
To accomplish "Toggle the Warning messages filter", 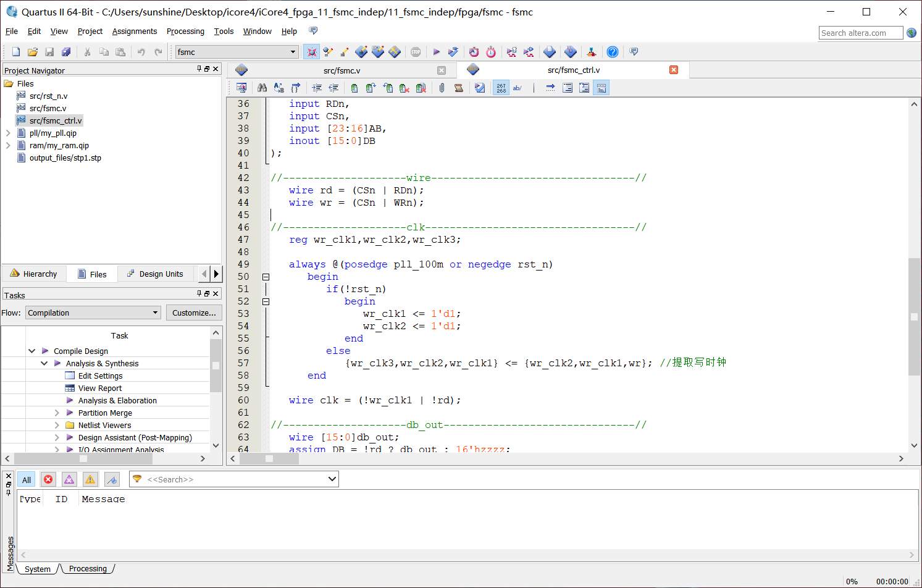I will pos(90,479).
